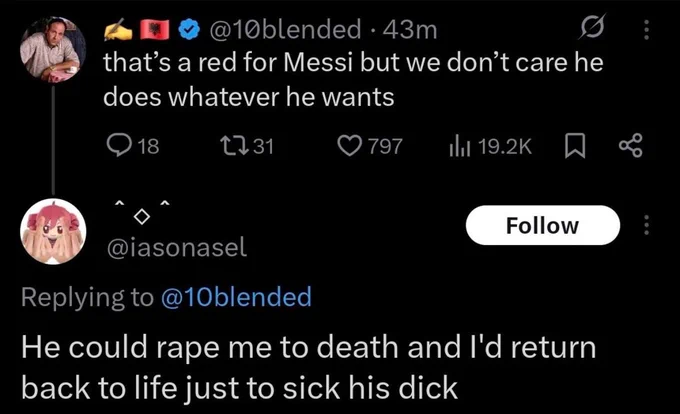
Task: Open the more options menu on @10blended tweet
Action: click(x=646, y=29)
